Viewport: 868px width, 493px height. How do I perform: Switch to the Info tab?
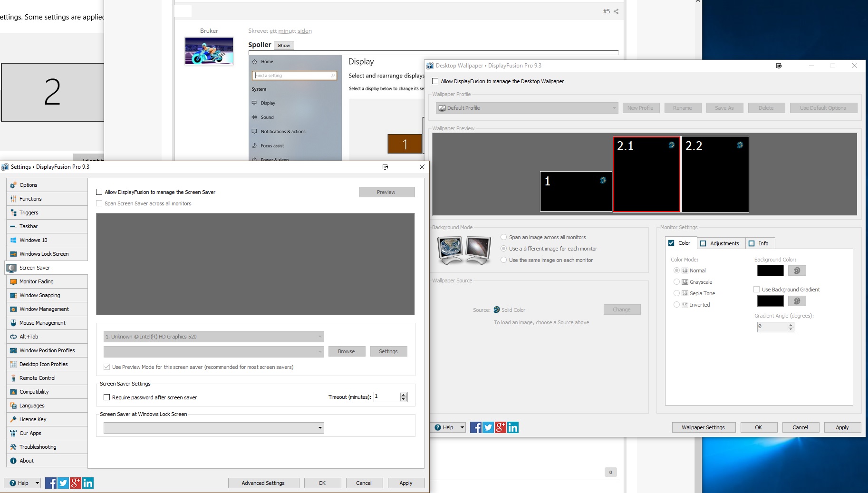click(x=760, y=243)
